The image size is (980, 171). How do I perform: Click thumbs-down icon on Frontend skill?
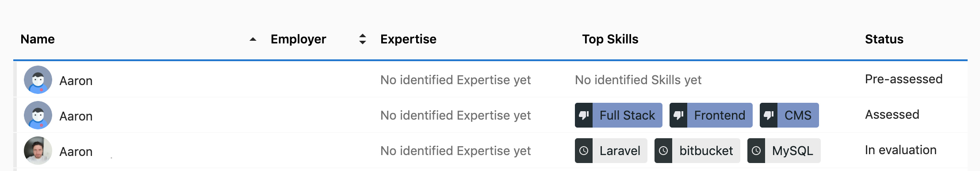coord(678,115)
